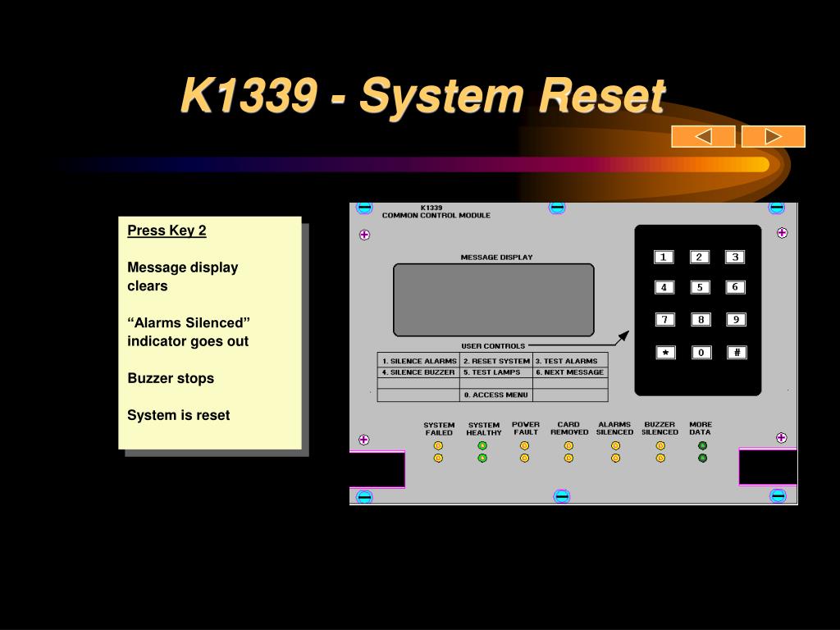Click the 'USER CONTROLS' label
840x630 pixels.
coord(493,346)
